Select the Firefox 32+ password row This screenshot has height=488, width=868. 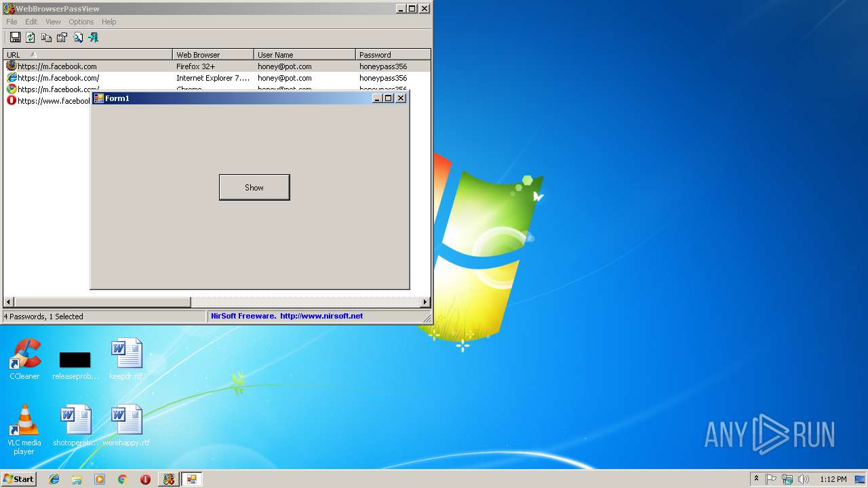coord(217,66)
